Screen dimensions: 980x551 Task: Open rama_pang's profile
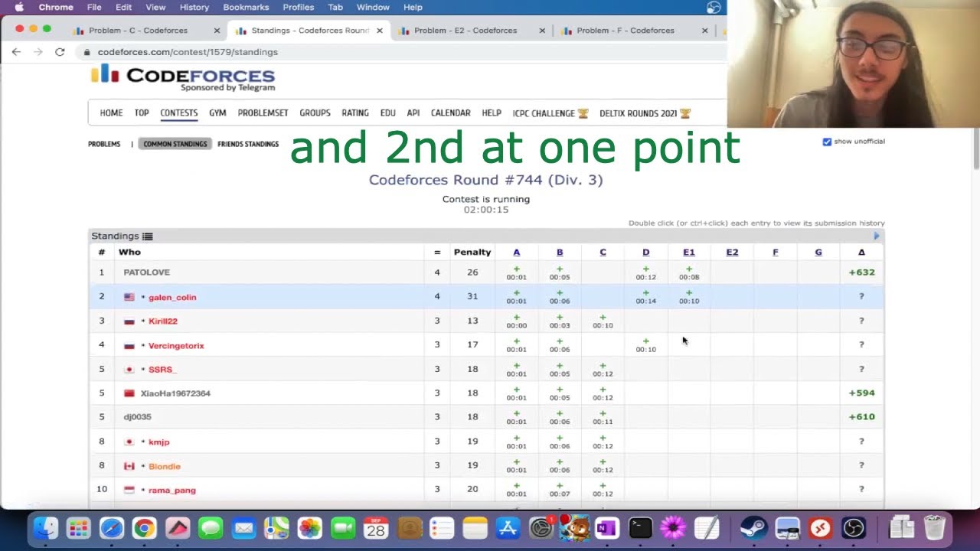point(172,491)
